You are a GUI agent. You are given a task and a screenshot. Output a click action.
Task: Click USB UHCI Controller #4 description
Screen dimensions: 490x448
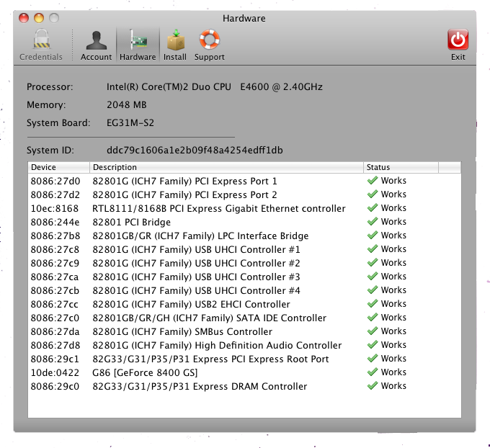[x=196, y=291]
